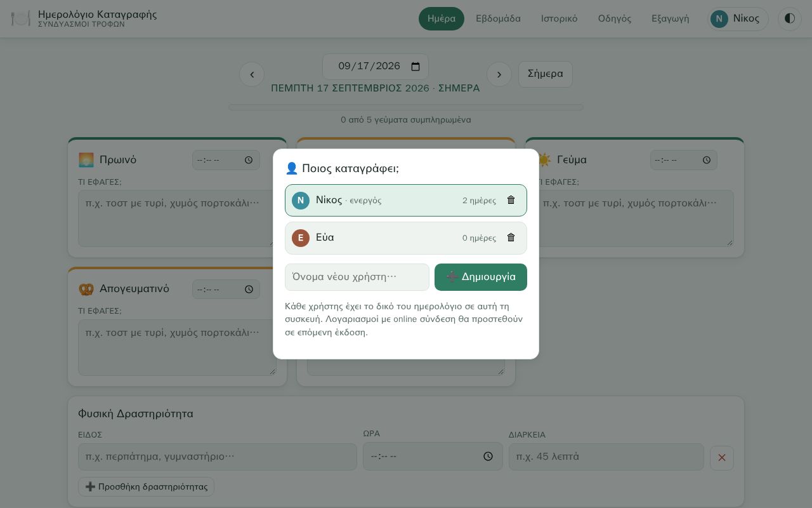Switch to the Εβδομάδα tab
Image resolution: width=812 pixels, height=508 pixels.
[498, 18]
